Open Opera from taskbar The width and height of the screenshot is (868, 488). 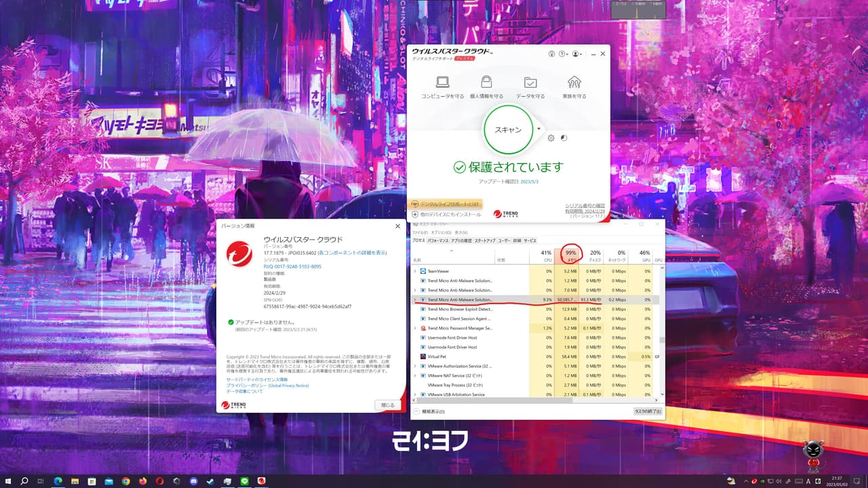(160, 481)
